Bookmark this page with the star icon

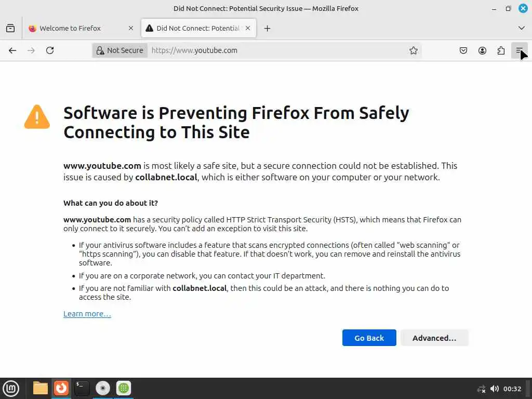tap(413, 50)
